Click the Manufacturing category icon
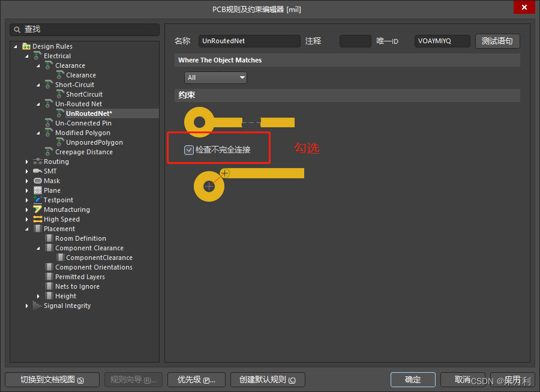This screenshot has width=540, height=392. [x=38, y=210]
